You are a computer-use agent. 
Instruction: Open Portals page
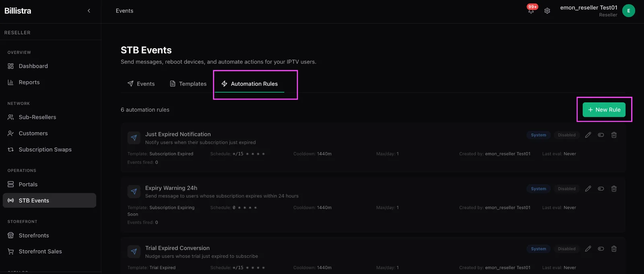pyautogui.click(x=50, y=185)
